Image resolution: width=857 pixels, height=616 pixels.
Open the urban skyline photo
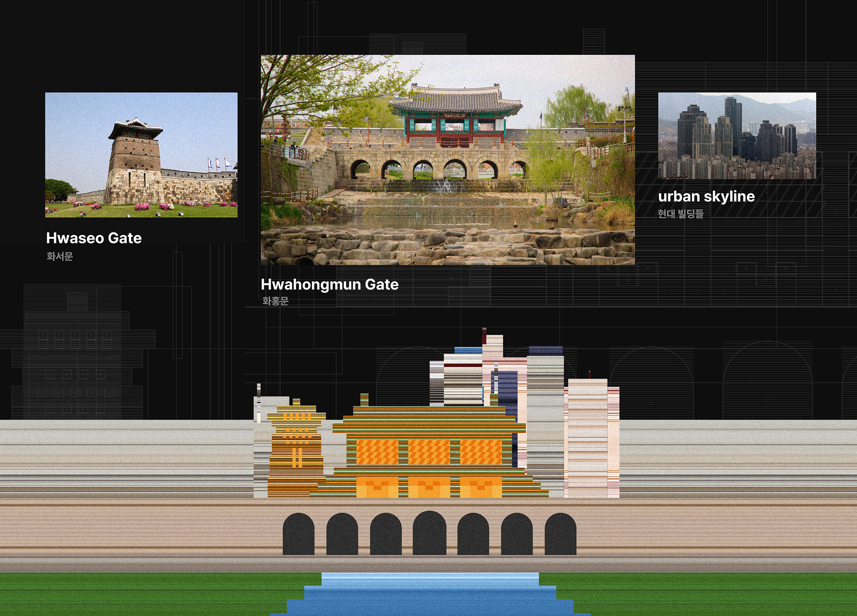736,136
